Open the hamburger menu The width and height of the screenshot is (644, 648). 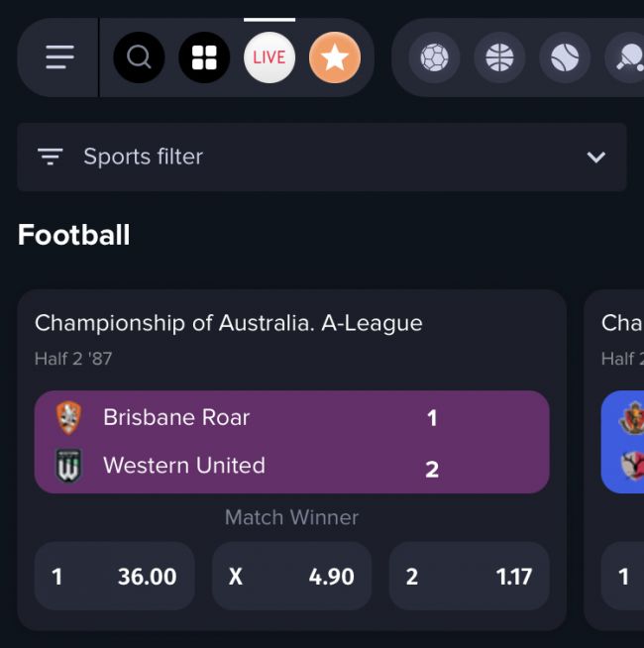tap(59, 57)
